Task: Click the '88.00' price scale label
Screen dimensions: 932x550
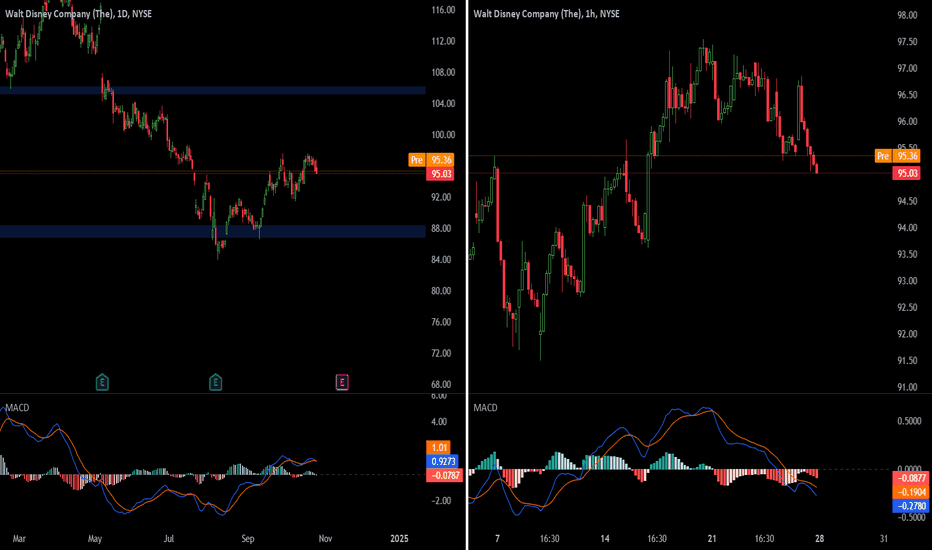Action: pyautogui.click(x=443, y=228)
